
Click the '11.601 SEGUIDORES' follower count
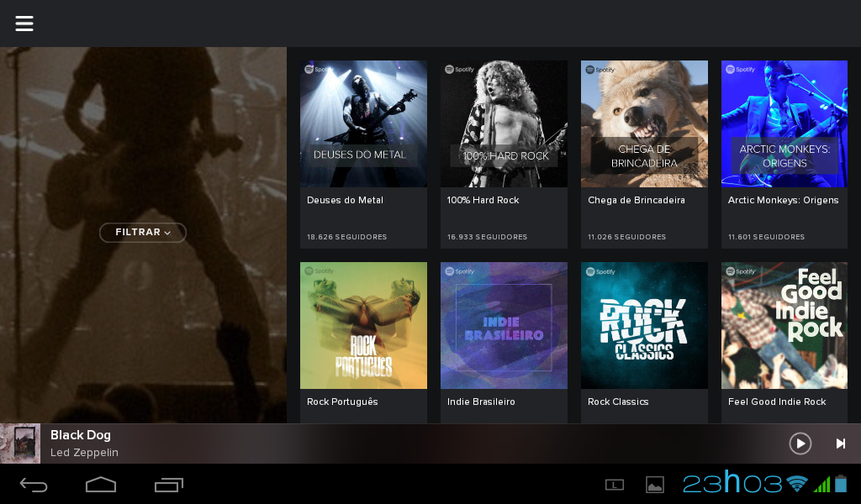point(766,237)
